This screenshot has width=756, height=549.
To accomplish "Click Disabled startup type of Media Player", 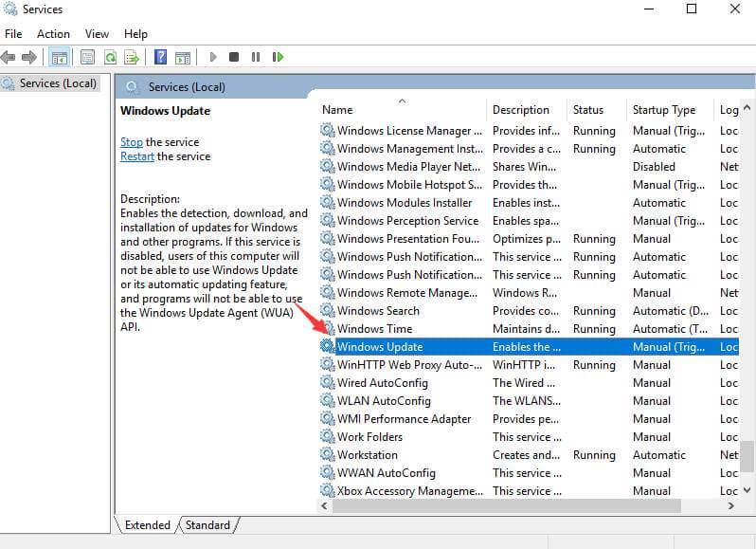I will pos(654,167).
